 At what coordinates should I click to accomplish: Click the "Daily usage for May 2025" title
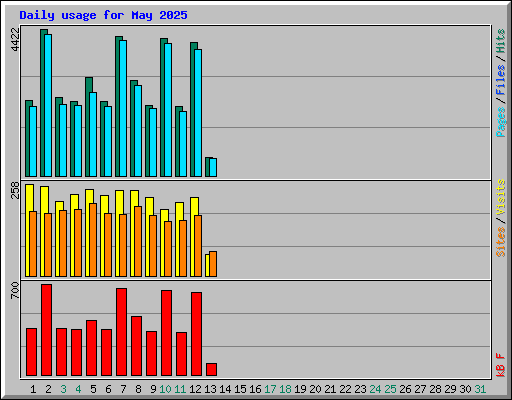103,16
